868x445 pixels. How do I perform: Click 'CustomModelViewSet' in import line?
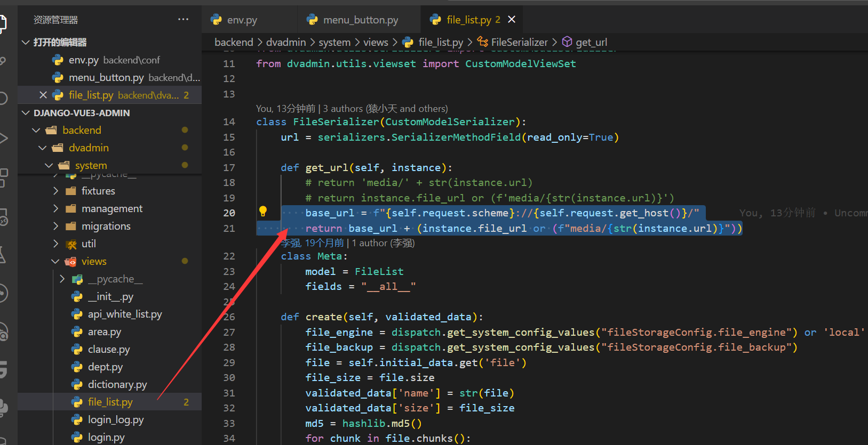pos(520,63)
